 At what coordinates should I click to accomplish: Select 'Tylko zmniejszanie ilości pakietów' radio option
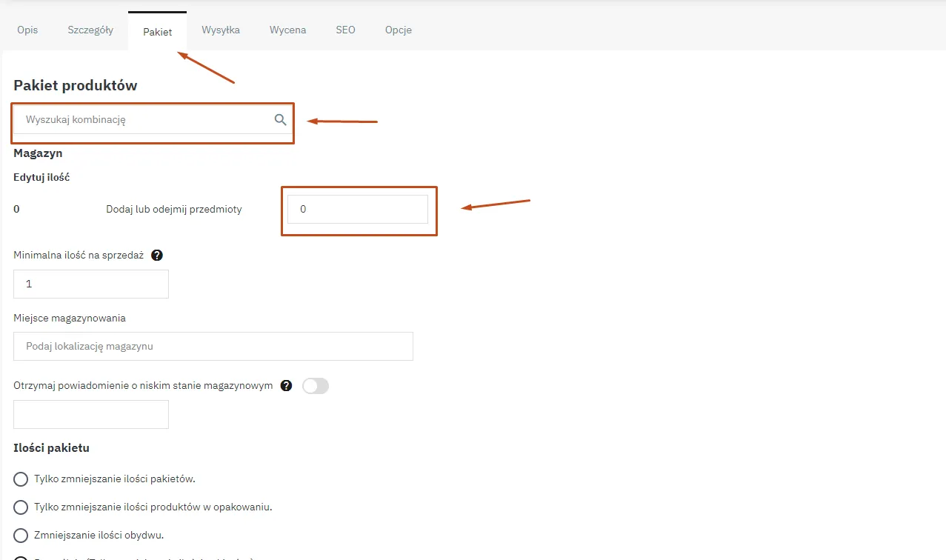click(21, 479)
